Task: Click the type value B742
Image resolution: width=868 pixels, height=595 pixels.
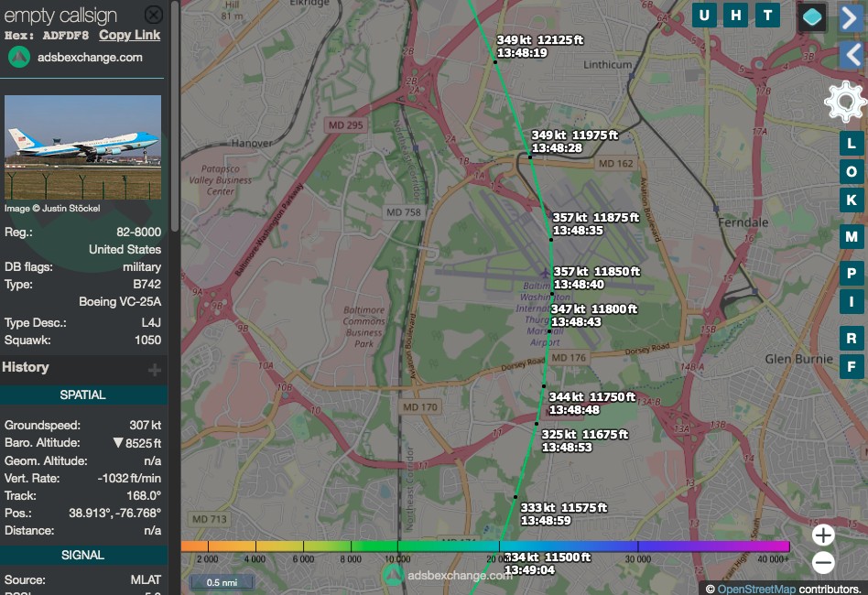Action: point(147,284)
